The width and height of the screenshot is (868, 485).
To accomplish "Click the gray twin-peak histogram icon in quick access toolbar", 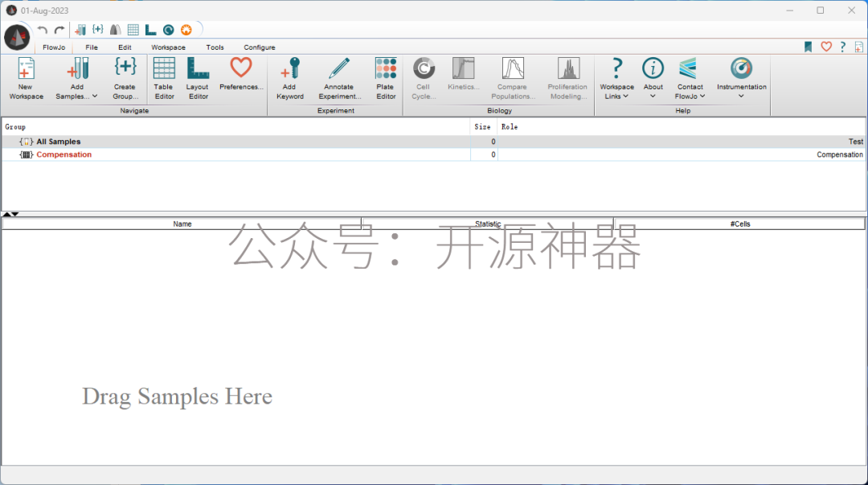I will coord(115,30).
